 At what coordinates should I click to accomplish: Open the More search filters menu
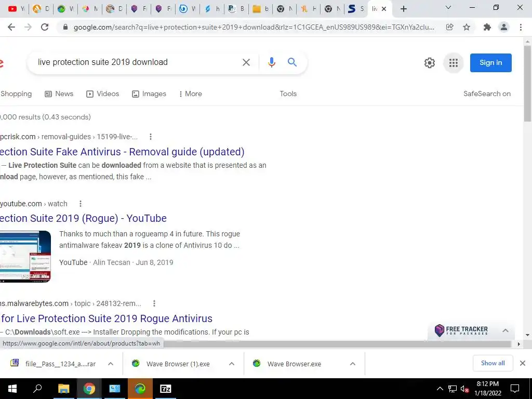190,94
